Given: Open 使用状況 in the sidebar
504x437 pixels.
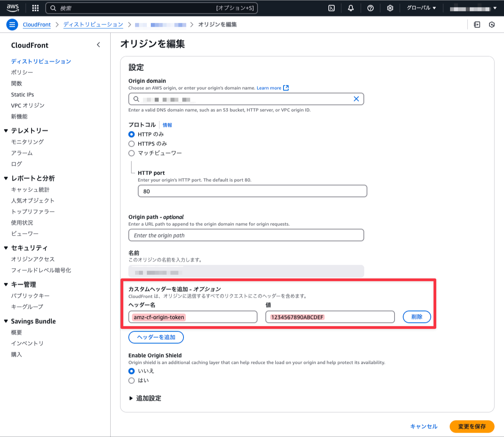Looking at the screenshot, I should click(22, 223).
